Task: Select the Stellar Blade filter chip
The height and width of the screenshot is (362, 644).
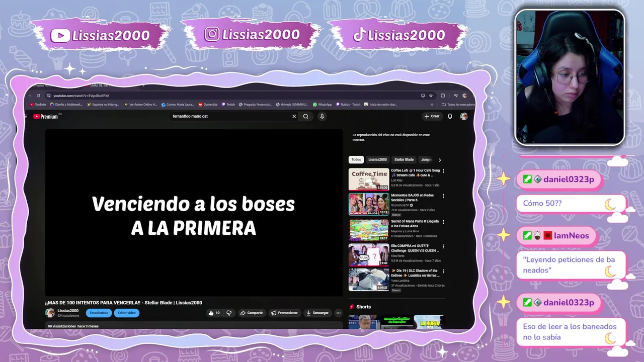Action: (404, 160)
